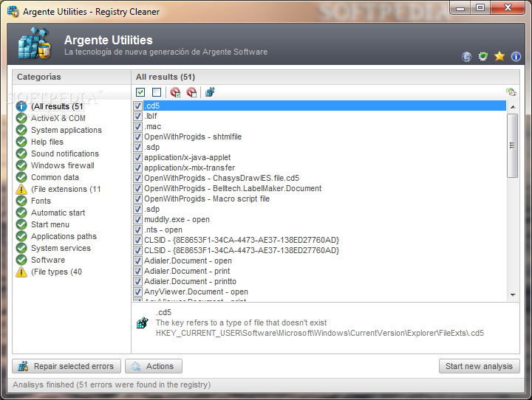Image resolution: width=532 pixels, height=400 pixels.
Task: Click the Analisys finished status bar text
Action: coord(112,385)
